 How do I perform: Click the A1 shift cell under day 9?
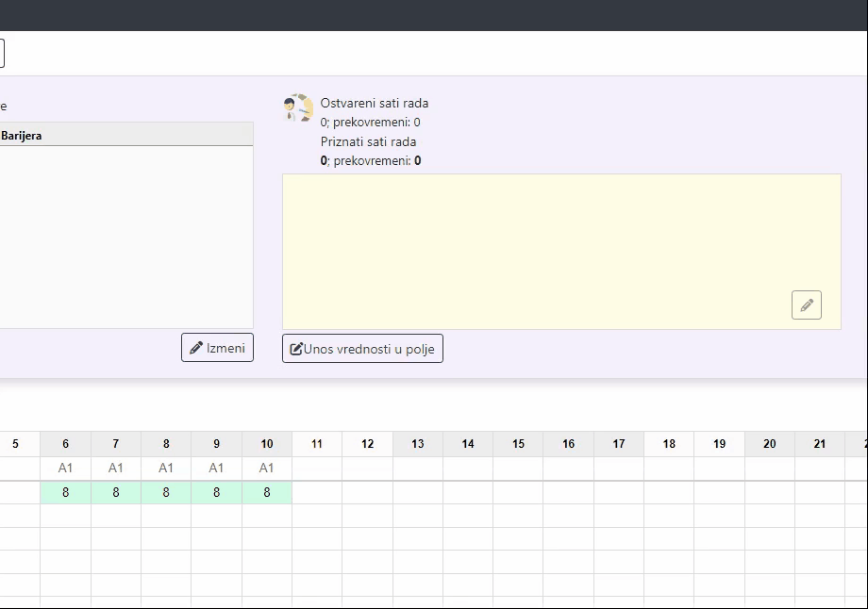point(216,468)
